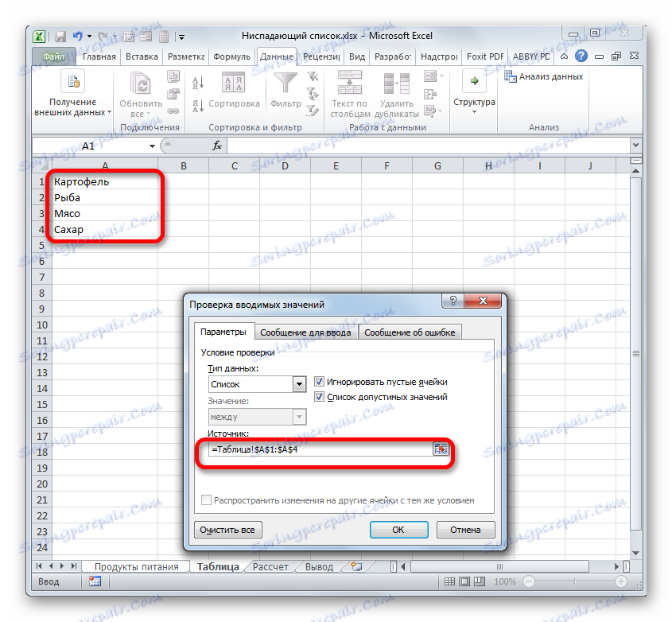Click the zoom out minus button

(x=530, y=581)
